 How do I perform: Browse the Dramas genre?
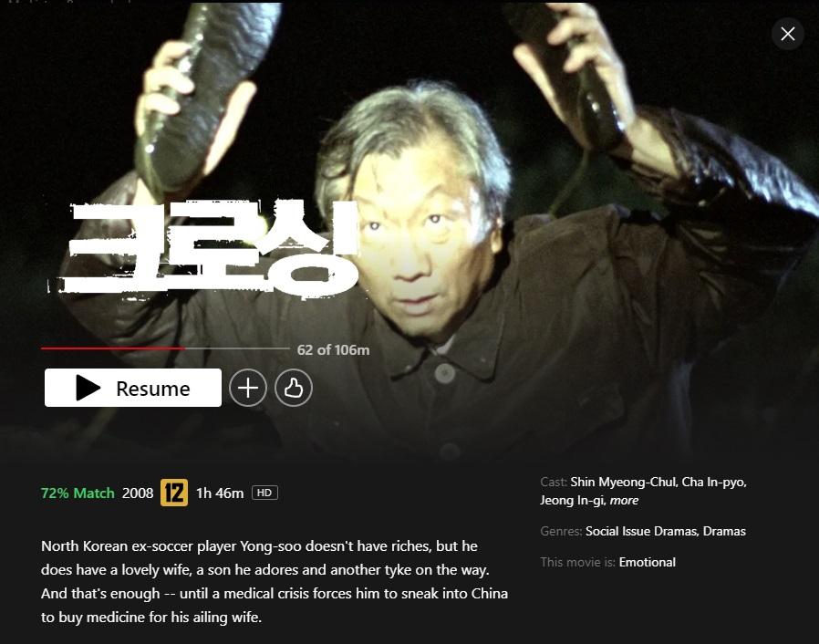pos(724,531)
